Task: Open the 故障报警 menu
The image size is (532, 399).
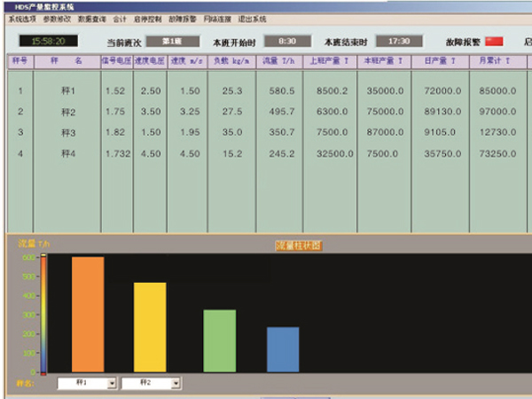Action: point(182,18)
